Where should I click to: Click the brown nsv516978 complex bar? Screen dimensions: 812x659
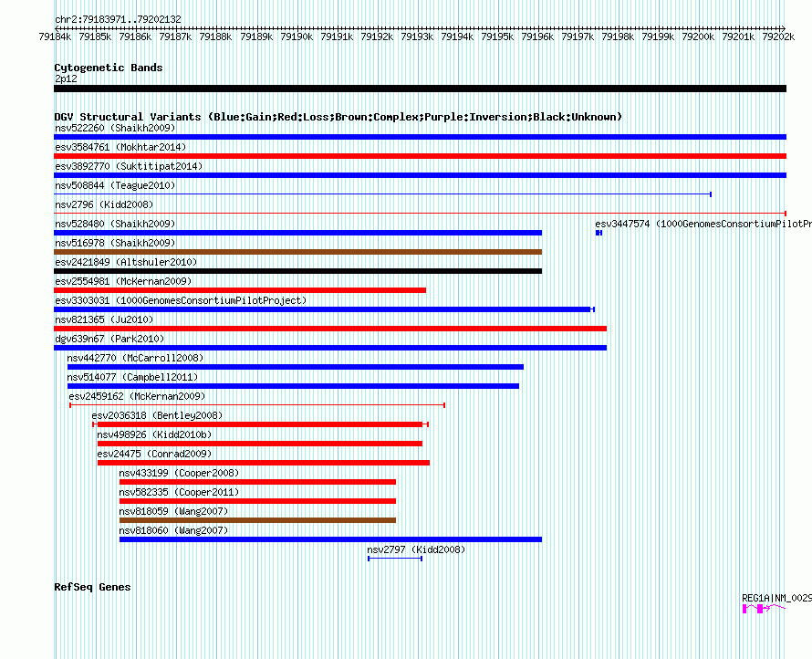(297, 252)
